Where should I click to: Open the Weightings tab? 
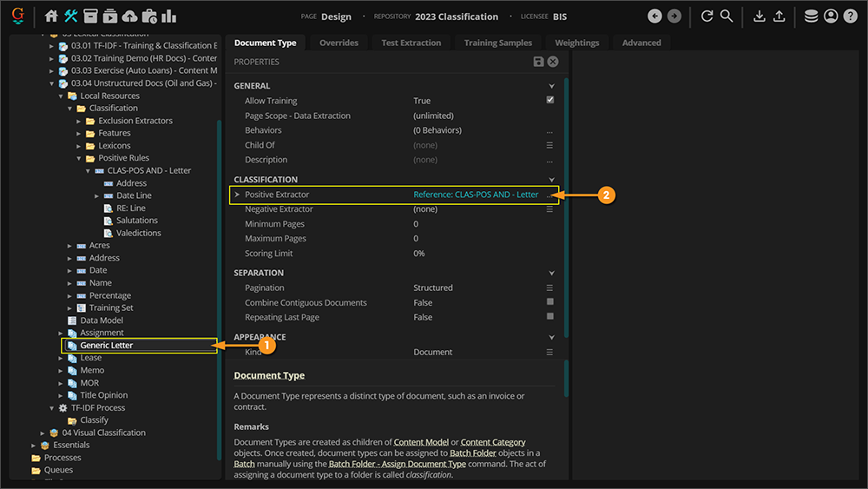(576, 43)
